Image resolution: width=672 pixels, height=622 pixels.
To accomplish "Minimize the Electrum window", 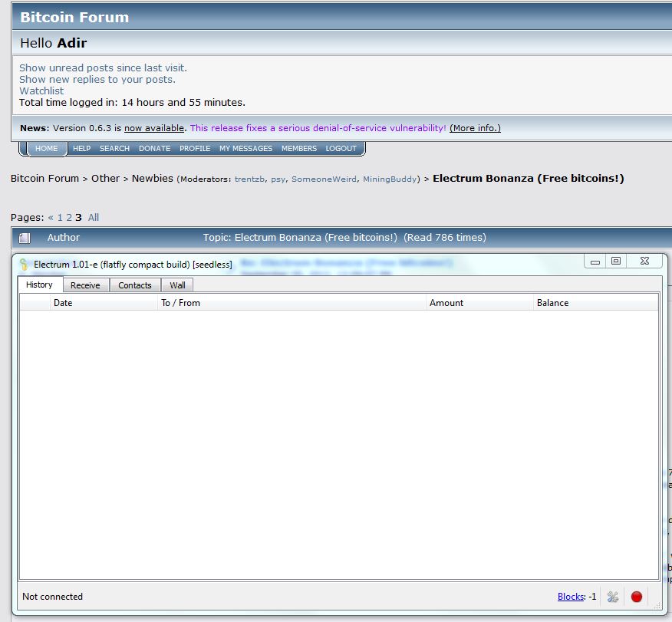I will click(595, 262).
